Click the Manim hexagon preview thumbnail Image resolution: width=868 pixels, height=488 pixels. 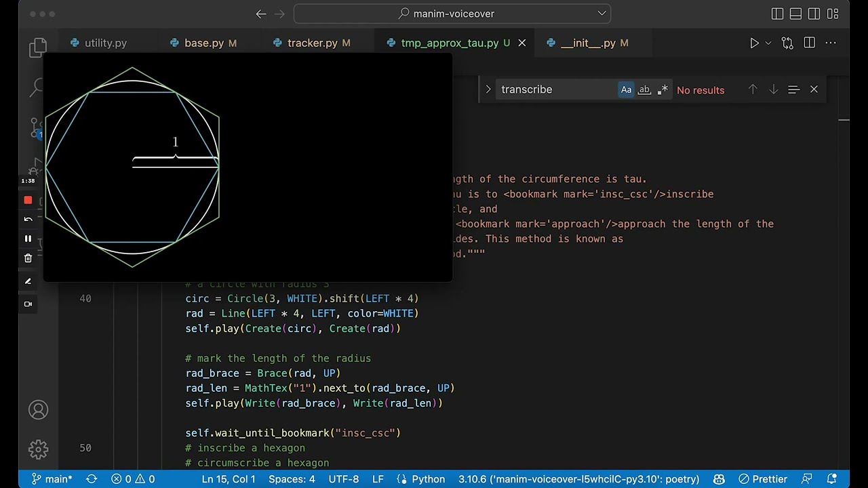pyautogui.click(x=248, y=167)
